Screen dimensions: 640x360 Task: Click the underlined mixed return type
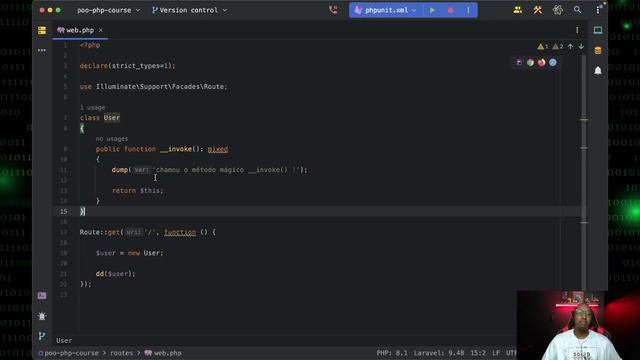218,149
